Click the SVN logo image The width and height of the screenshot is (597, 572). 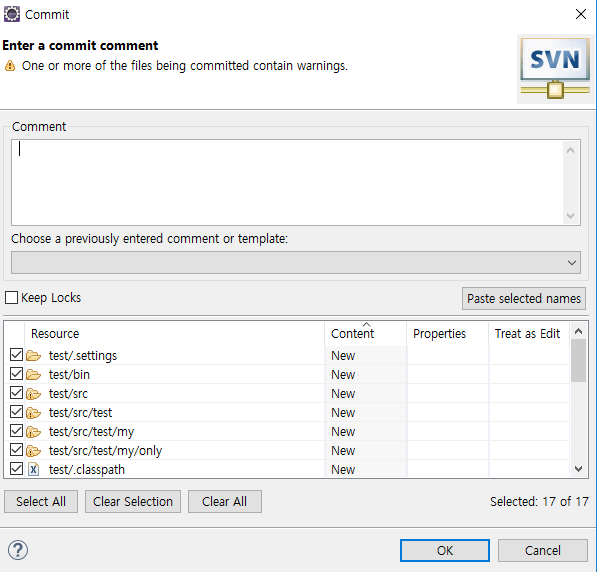(x=555, y=69)
